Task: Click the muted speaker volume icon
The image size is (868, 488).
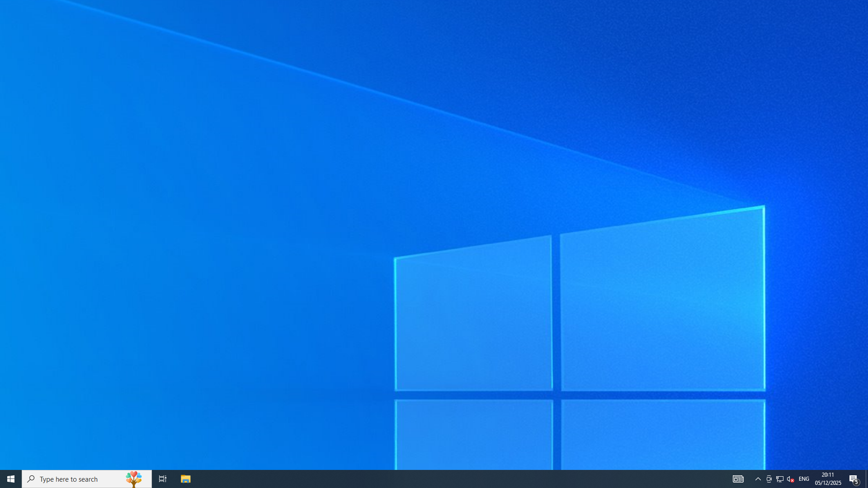Action: tap(790, 479)
